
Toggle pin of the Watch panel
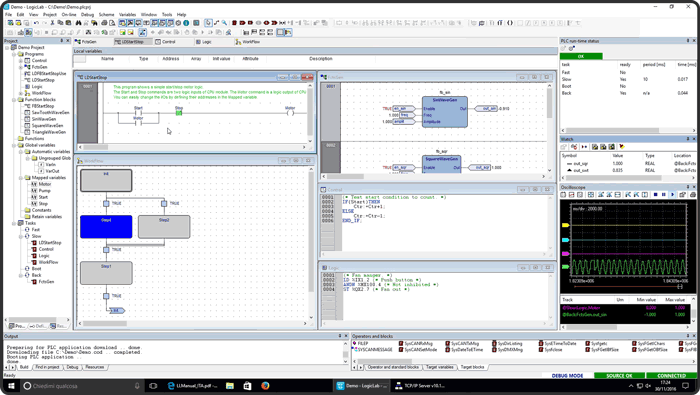[688, 139]
